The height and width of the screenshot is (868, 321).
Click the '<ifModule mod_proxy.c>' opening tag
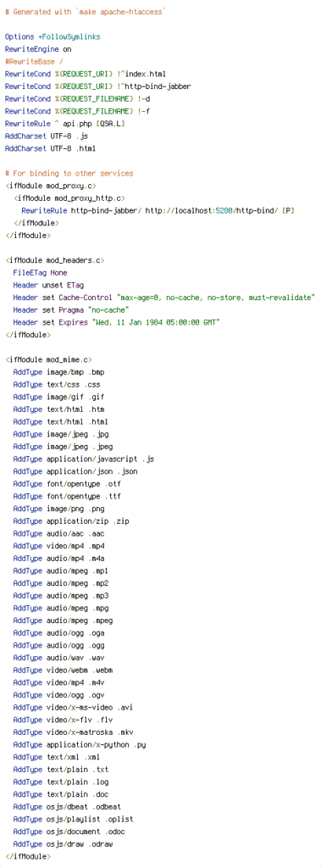pyautogui.click(x=50, y=186)
